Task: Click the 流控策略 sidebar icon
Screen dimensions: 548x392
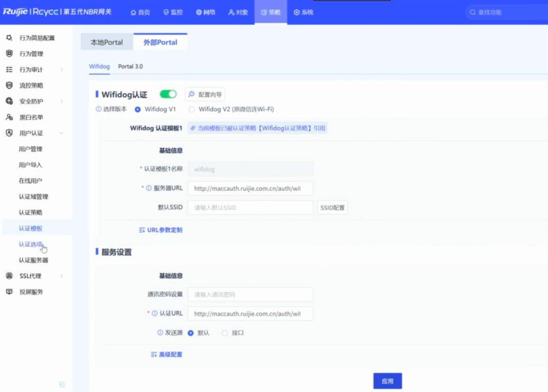Action: click(9, 86)
